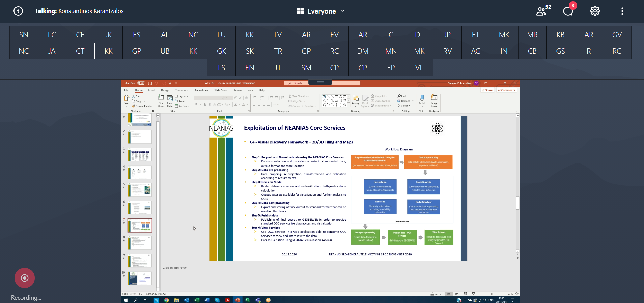
Task: Toggle Italic formatting
Action: pos(200,104)
